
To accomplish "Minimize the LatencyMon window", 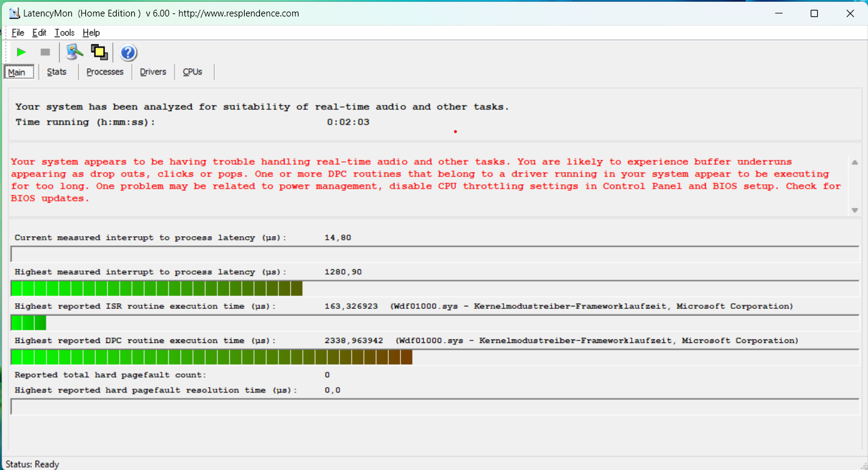I will [x=778, y=13].
